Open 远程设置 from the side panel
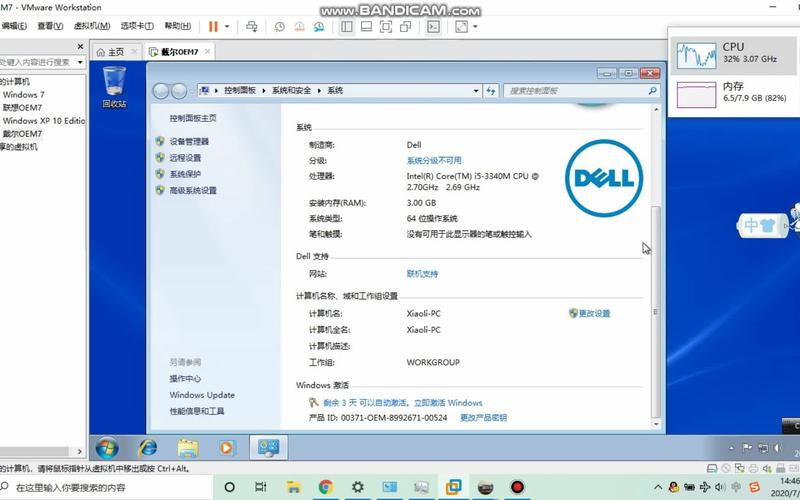Screen dimensions: 800x500 coord(185,158)
